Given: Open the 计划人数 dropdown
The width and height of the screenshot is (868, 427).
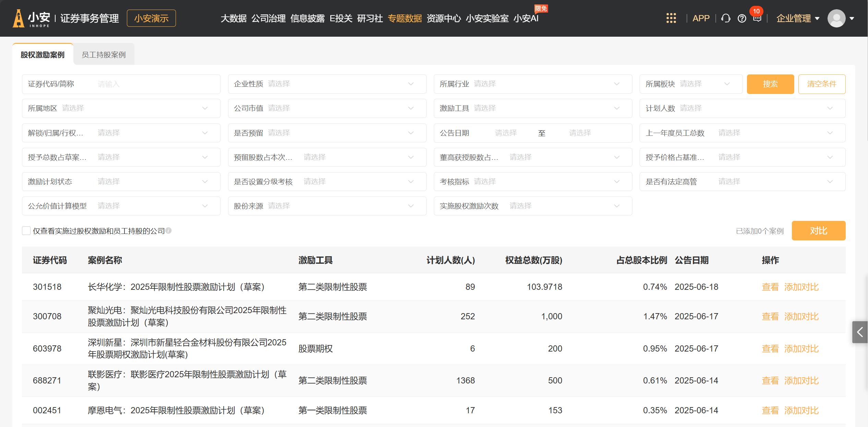Looking at the screenshot, I should tap(742, 108).
